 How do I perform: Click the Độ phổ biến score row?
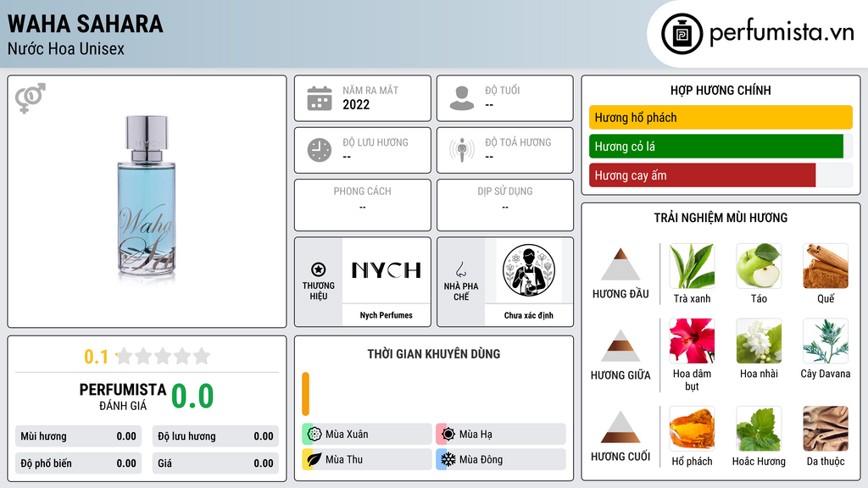pos(78,463)
